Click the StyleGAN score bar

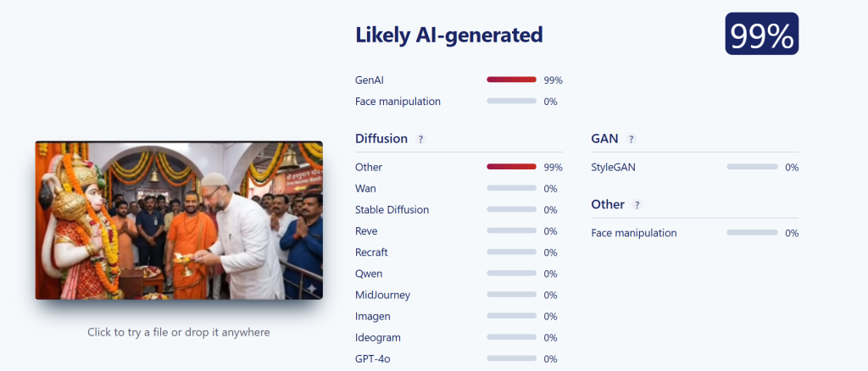[x=753, y=166]
